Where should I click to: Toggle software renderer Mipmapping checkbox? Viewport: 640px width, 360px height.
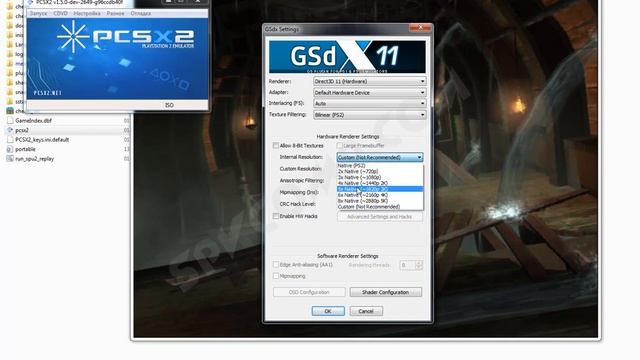[x=276, y=276]
